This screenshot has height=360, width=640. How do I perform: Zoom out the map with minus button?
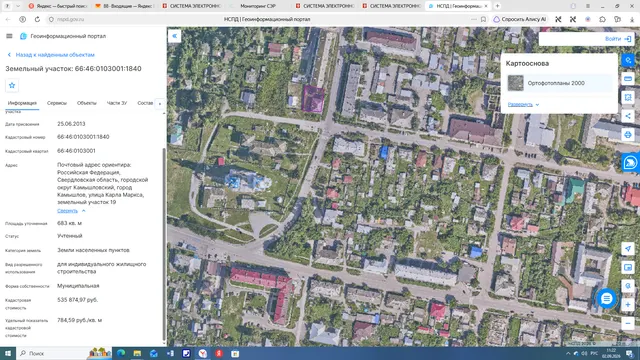(x=628, y=323)
